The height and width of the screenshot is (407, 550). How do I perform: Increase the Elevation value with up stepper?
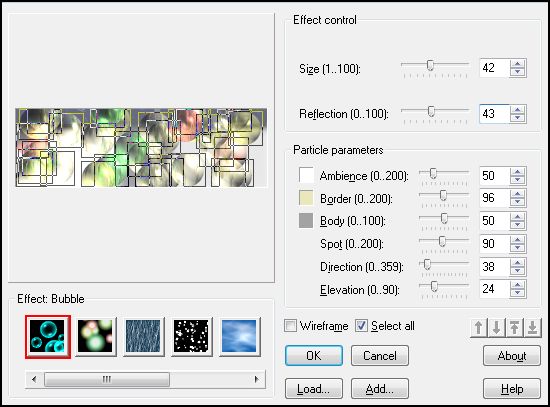tap(518, 285)
